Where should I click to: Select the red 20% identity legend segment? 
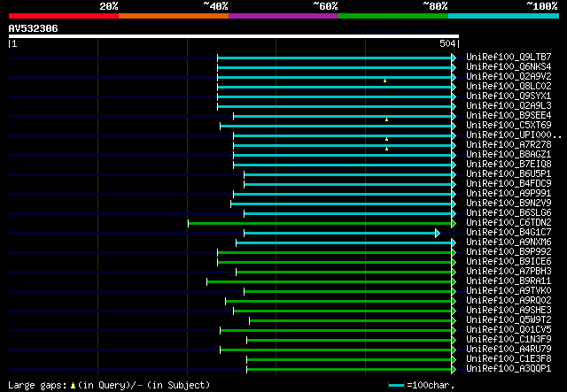coord(64,16)
